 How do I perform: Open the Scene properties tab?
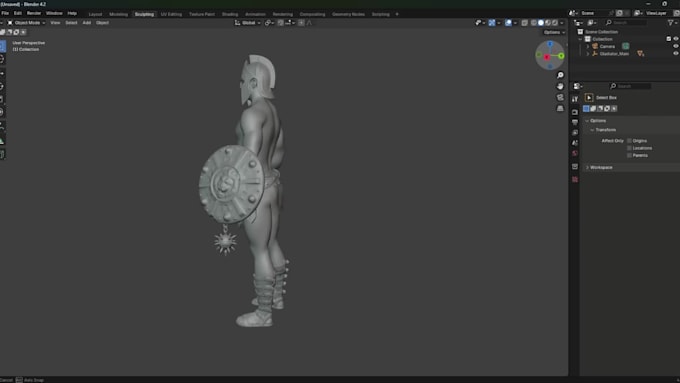(x=575, y=143)
